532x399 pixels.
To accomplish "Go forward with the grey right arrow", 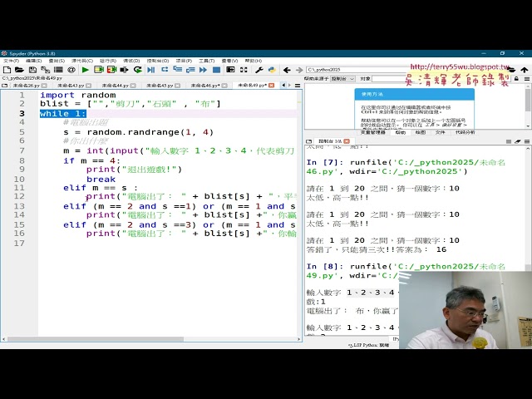I will (x=299, y=70).
